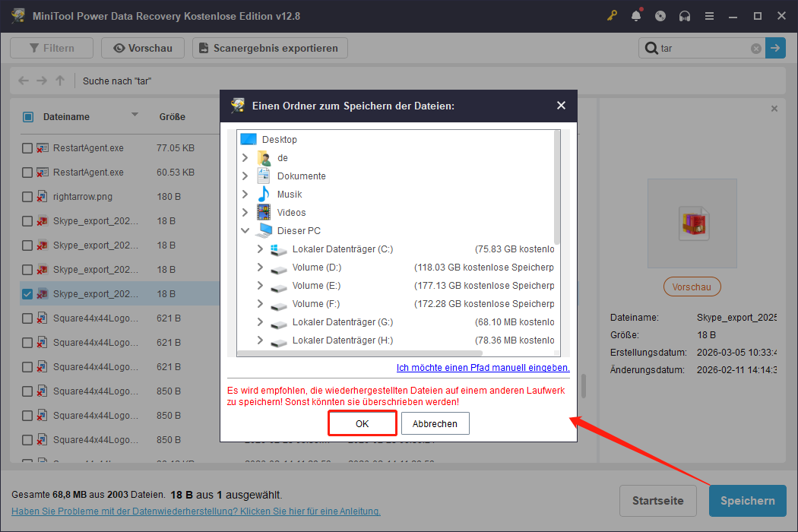
Task: Select Dieser PC in tree
Action: [x=299, y=230]
